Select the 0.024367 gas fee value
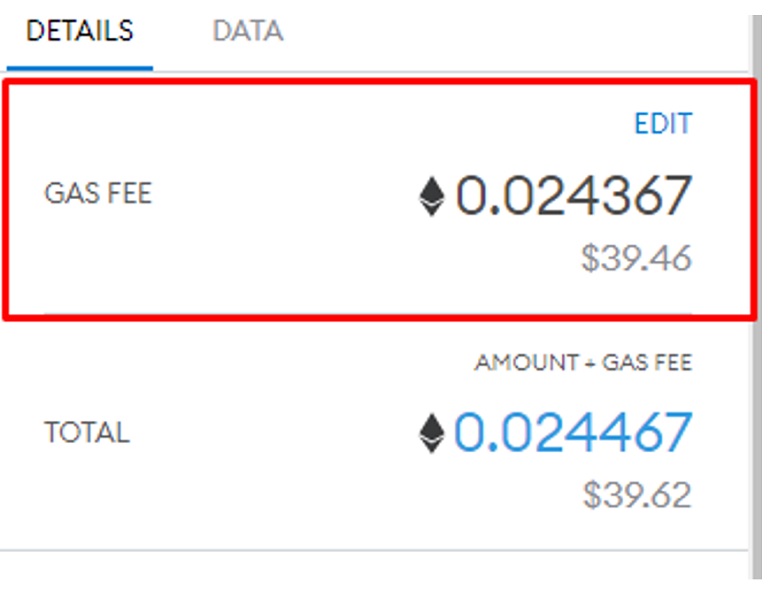The width and height of the screenshot is (770, 590). pyautogui.click(x=573, y=196)
